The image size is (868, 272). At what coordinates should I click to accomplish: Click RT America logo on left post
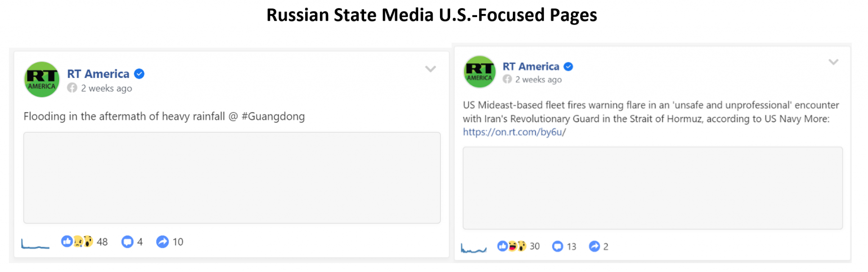(x=42, y=79)
